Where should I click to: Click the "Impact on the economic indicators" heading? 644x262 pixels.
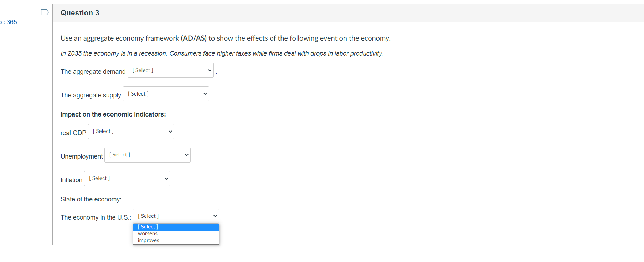point(113,114)
